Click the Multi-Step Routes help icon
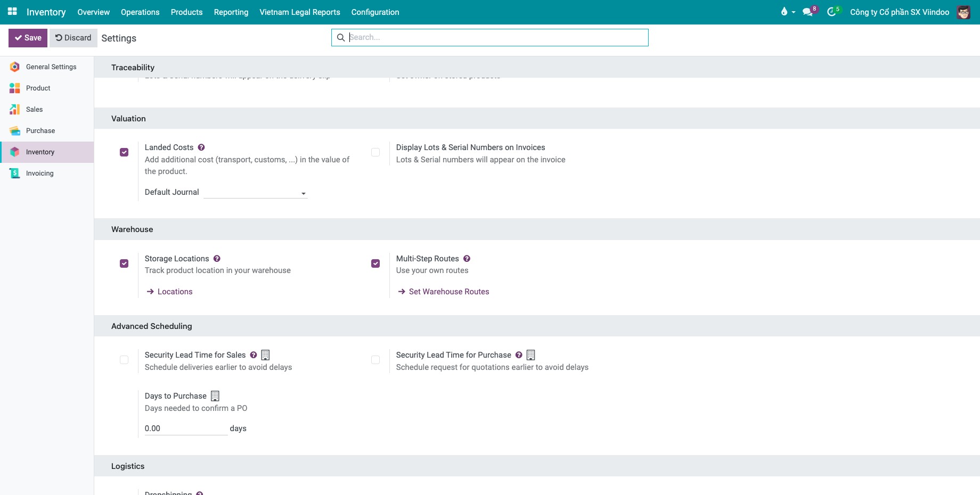This screenshot has height=495, width=980. click(467, 259)
